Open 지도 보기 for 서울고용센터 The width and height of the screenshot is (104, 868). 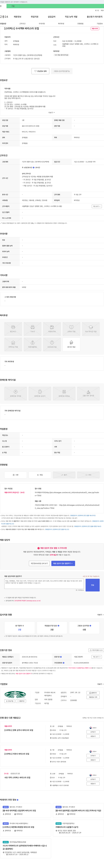click(97, 657)
